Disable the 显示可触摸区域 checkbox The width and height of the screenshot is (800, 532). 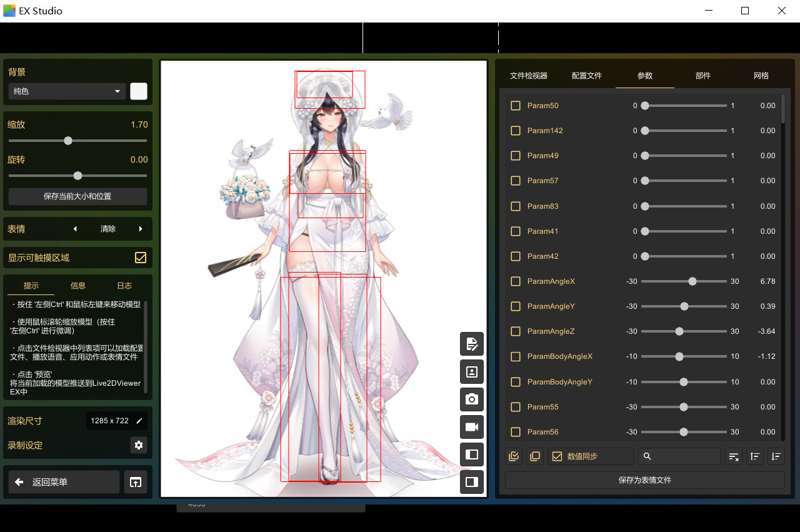(x=141, y=258)
